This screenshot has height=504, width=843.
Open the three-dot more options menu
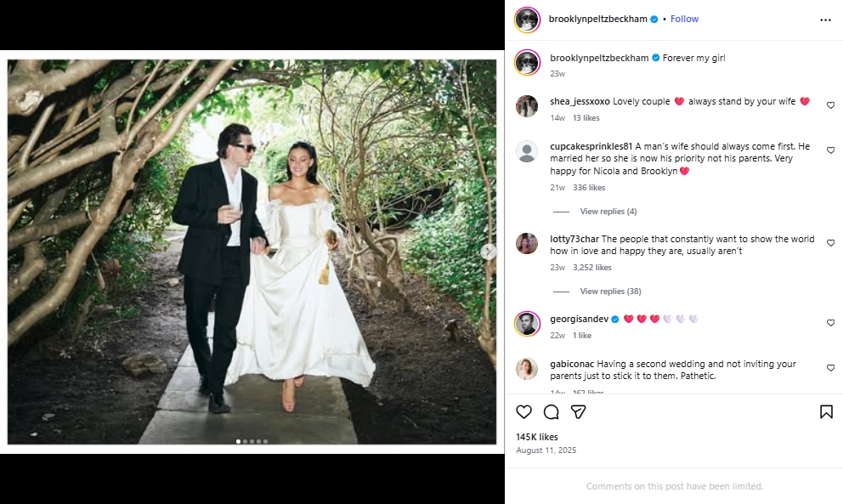click(x=825, y=20)
